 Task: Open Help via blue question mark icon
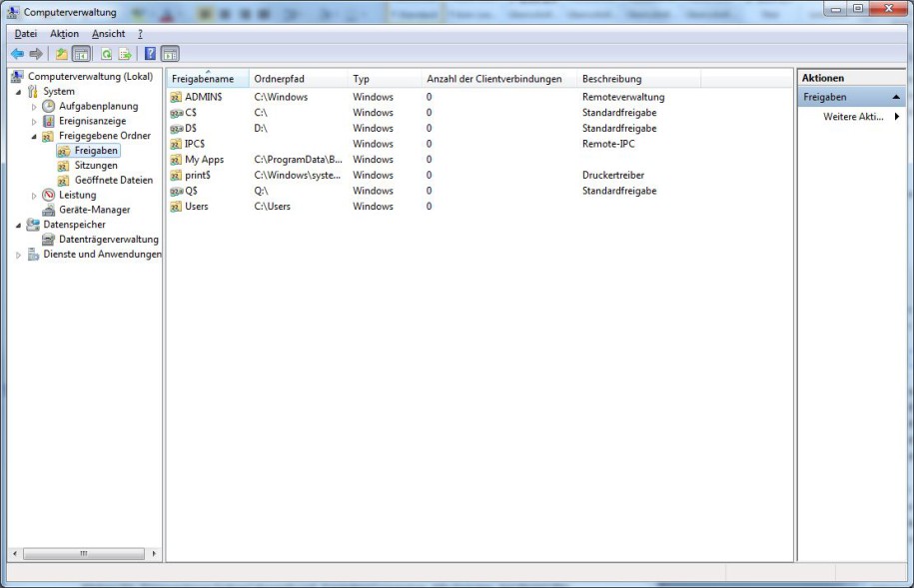(150, 54)
